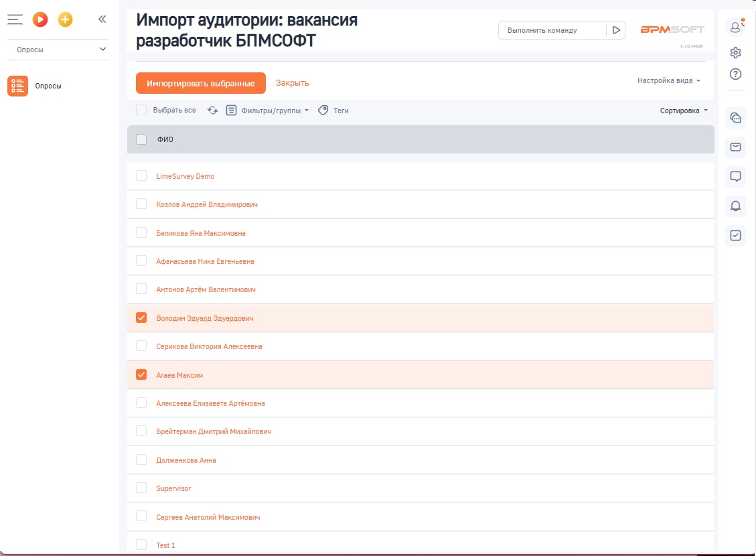The width and height of the screenshot is (756, 556).
Task: Uncheck Володин Эдуард Эдуардович
Action: pyautogui.click(x=141, y=318)
